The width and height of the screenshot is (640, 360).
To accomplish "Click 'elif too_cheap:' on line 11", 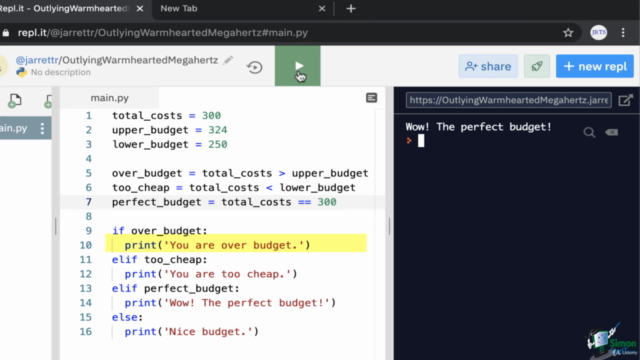I will coord(160,260).
